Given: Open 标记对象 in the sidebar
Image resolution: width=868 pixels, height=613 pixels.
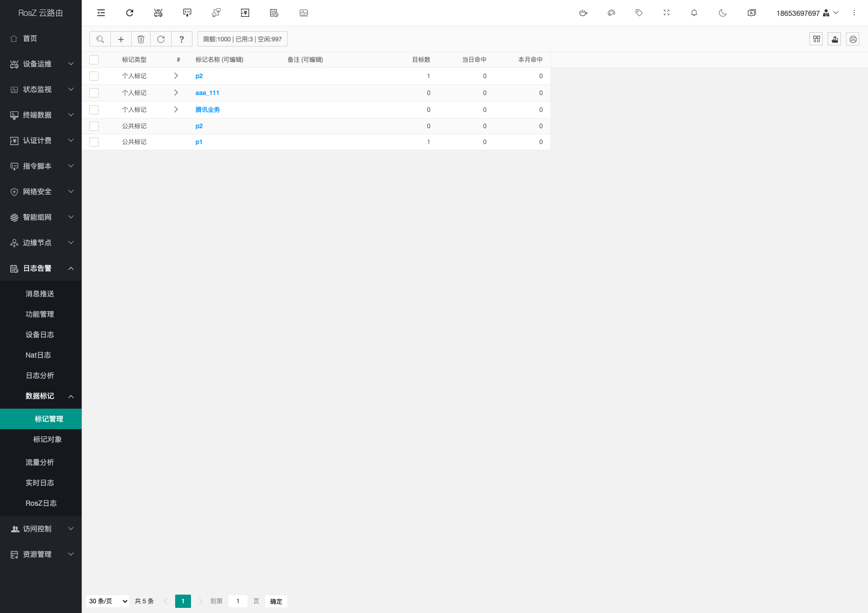Looking at the screenshot, I should [x=47, y=439].
